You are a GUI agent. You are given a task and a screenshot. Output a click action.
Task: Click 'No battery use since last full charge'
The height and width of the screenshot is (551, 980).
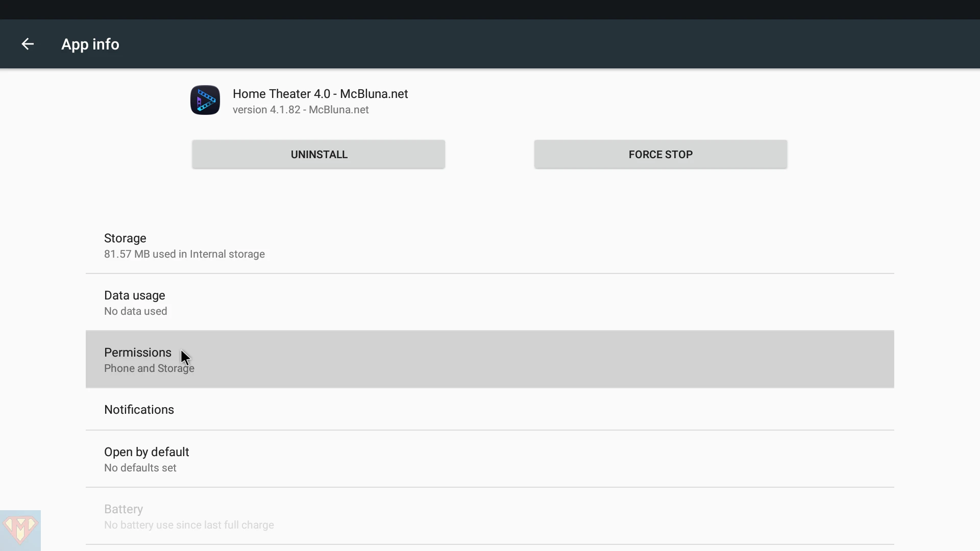point(189,525)
